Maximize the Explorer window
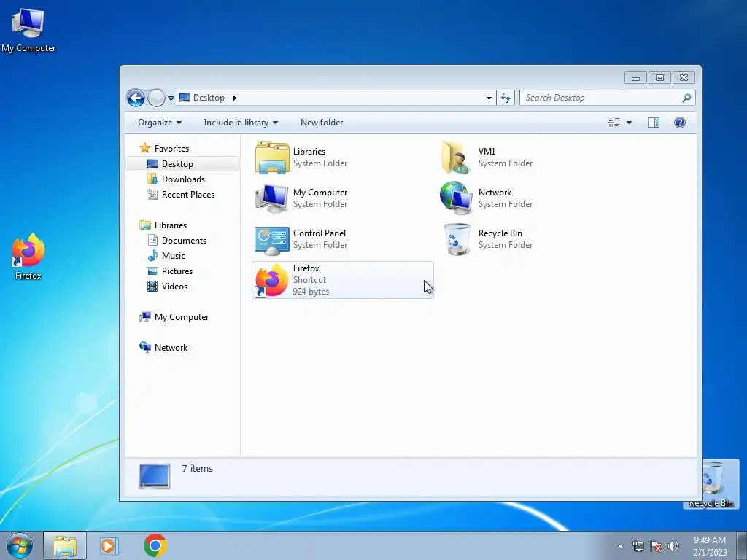 (x=659, y=77)
